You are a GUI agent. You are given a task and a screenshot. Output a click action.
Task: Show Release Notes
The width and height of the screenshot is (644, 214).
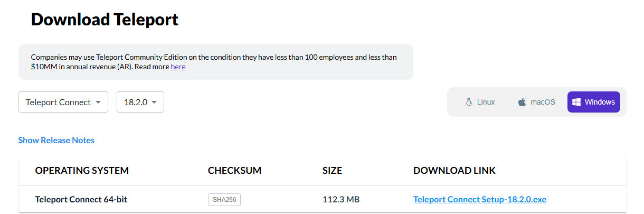tap(56, 140)
